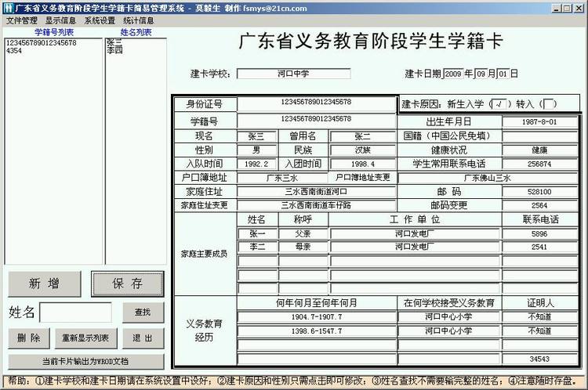Click the day field showing 01
Screen dimensions: 588x390
[x=503, y=74]
